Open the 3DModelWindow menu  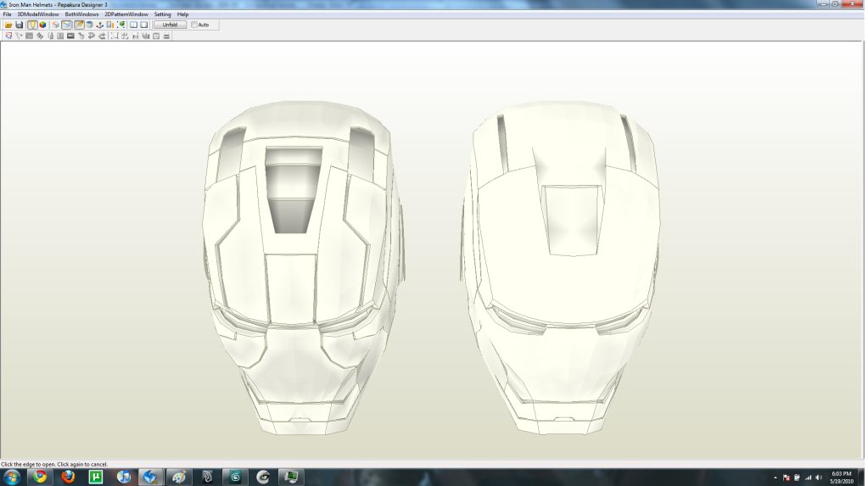coord(38,14)
